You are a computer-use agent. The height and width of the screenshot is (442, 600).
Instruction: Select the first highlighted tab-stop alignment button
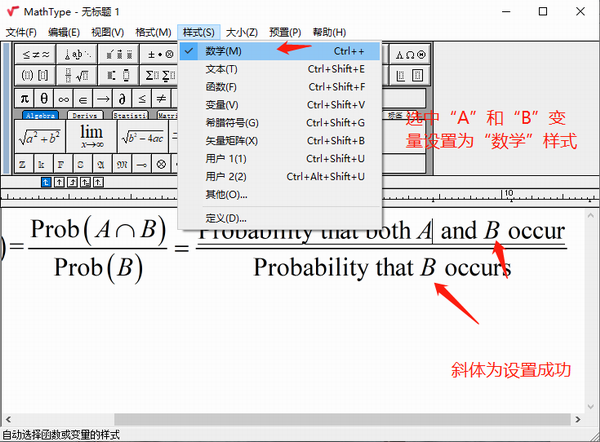46,182
